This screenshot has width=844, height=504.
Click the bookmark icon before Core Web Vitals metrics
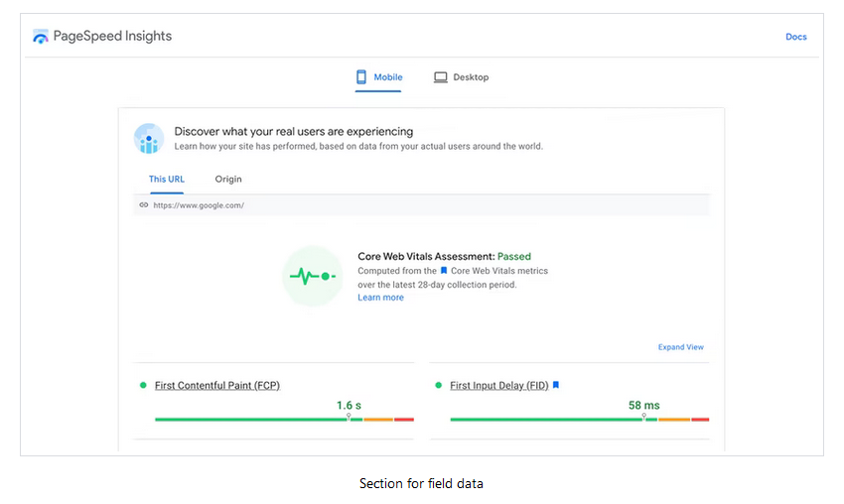point(444,271)
